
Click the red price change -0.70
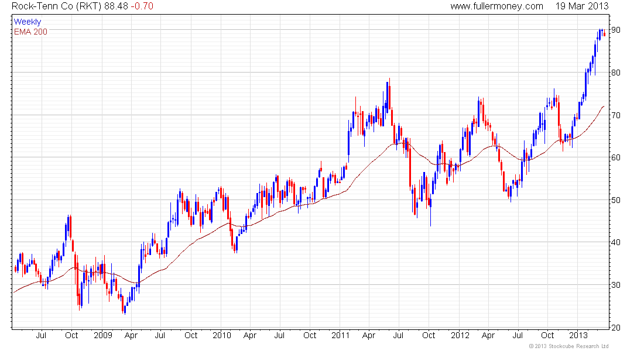(x=142, y=6)
